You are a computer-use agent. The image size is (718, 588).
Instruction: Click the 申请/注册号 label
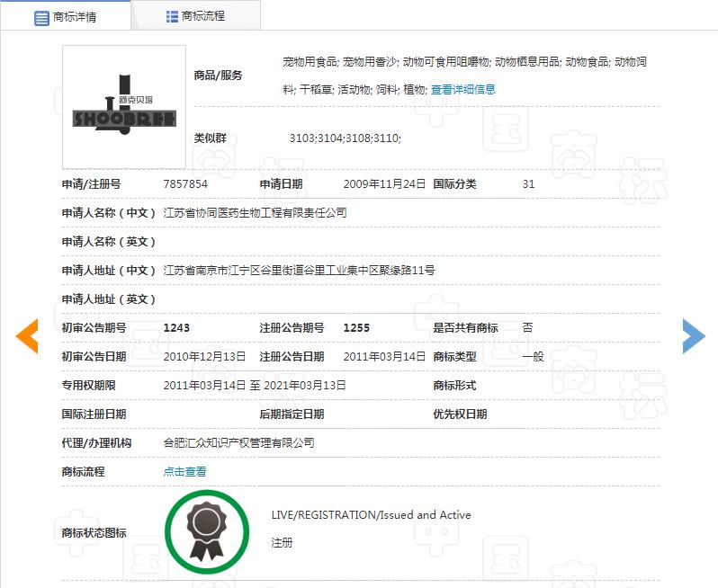91,184
